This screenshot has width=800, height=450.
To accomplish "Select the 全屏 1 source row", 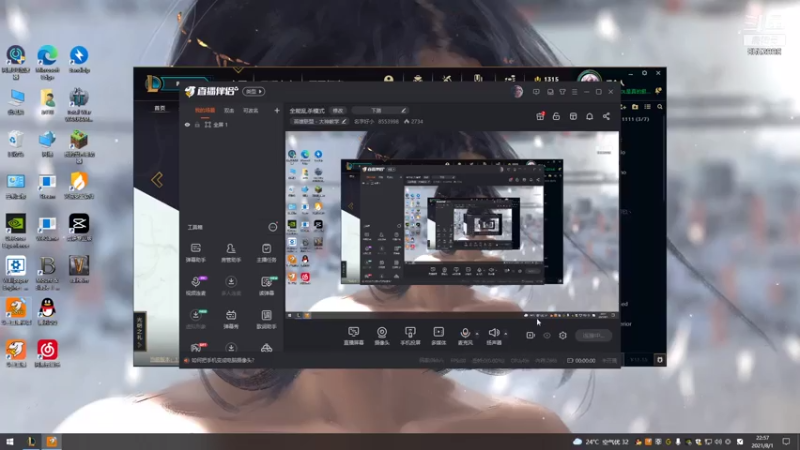I will [232, 124].
